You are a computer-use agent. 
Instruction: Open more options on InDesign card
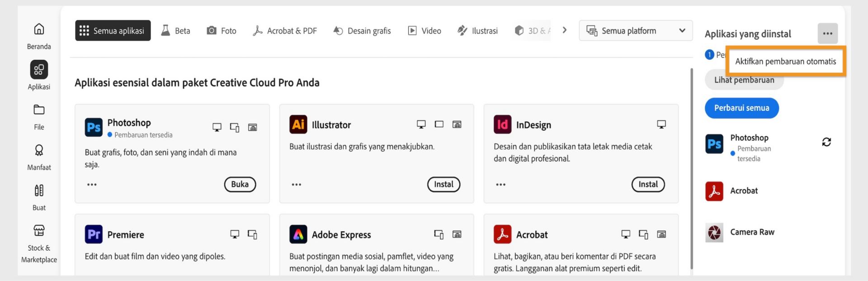tap(500, 185)
